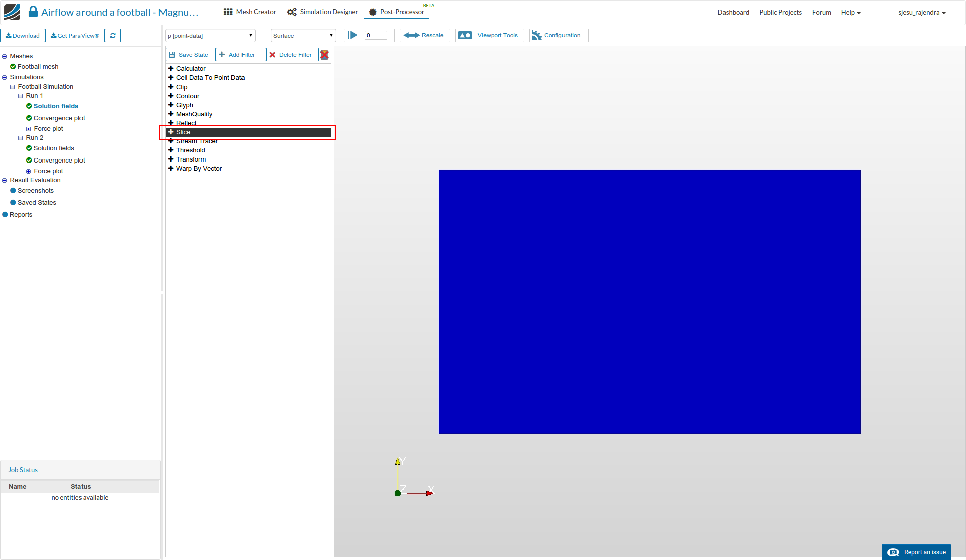966x560 pixels.
Task: Click the blue slice surface in viewport
Action: coord(649,301)
